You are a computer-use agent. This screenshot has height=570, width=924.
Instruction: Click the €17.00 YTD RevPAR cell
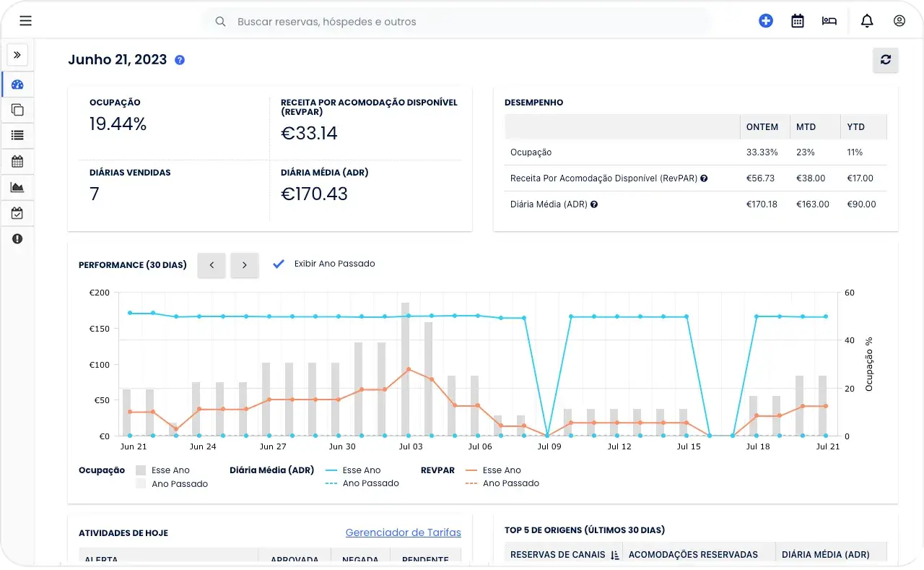pyautogui.click(x=860, y=178)
